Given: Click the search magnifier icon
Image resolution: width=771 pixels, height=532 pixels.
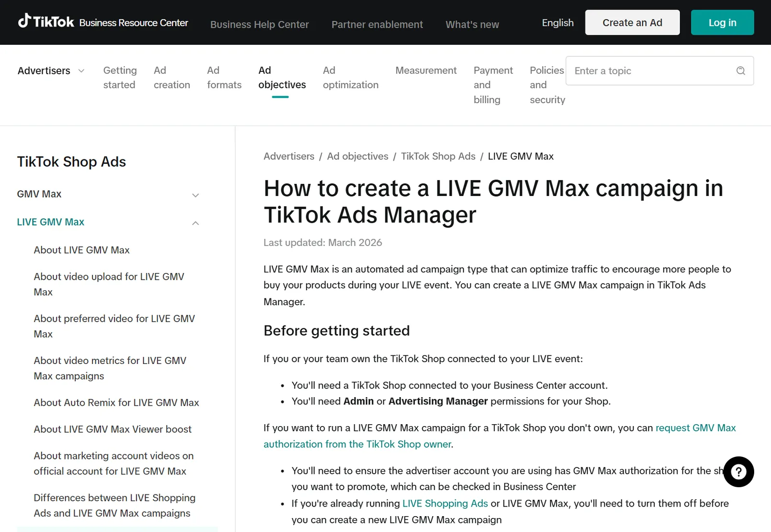Looking at the screenshot, I should coord(741,71).
